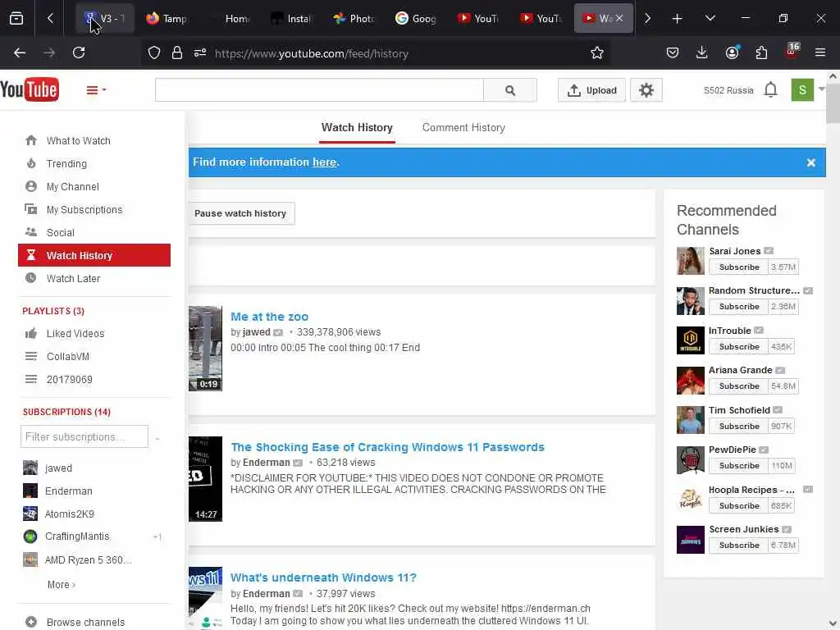This screenshot has width=840, height=630.
Task: Open the Firefox account icon
Action: pyautogui.click(x=732, y=52)
